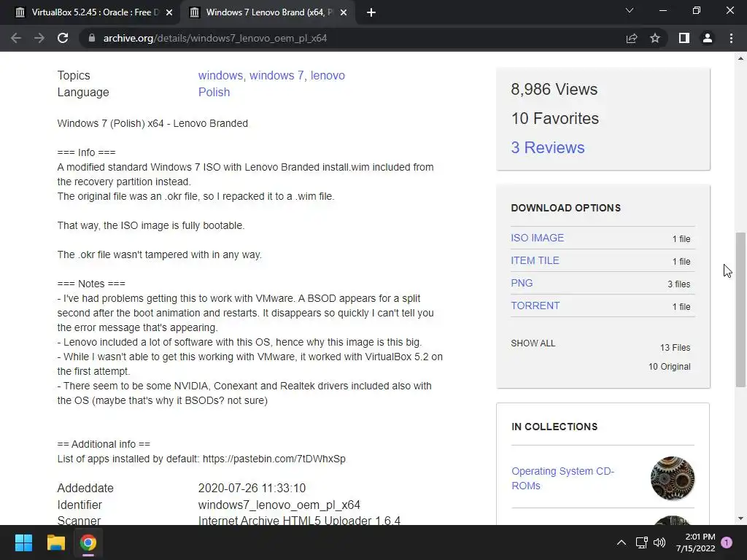747x560 pixels.
Task: Open the notification badge icon
Action: tap(727, 542)
